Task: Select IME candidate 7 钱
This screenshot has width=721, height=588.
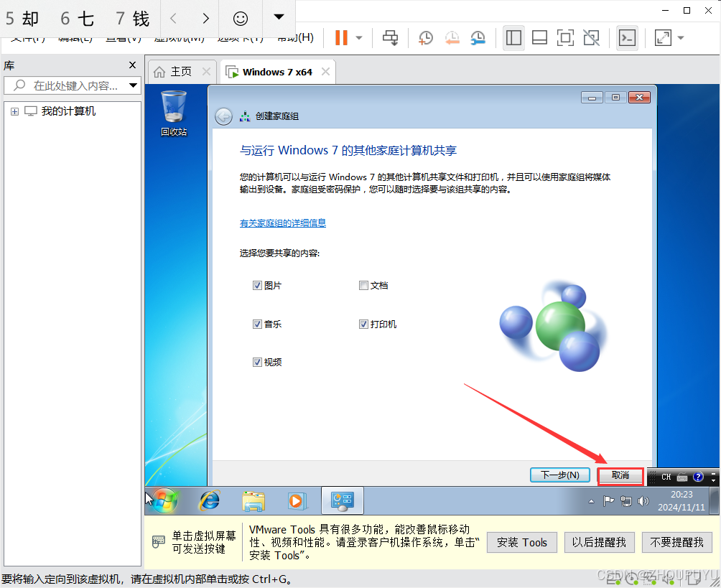Action: (x=132, y=19)
